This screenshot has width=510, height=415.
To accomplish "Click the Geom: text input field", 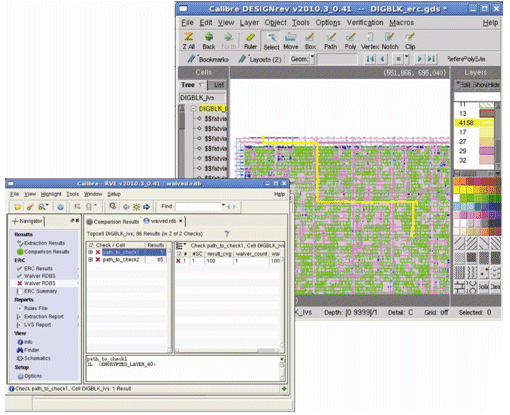I will tap(337, 59).
